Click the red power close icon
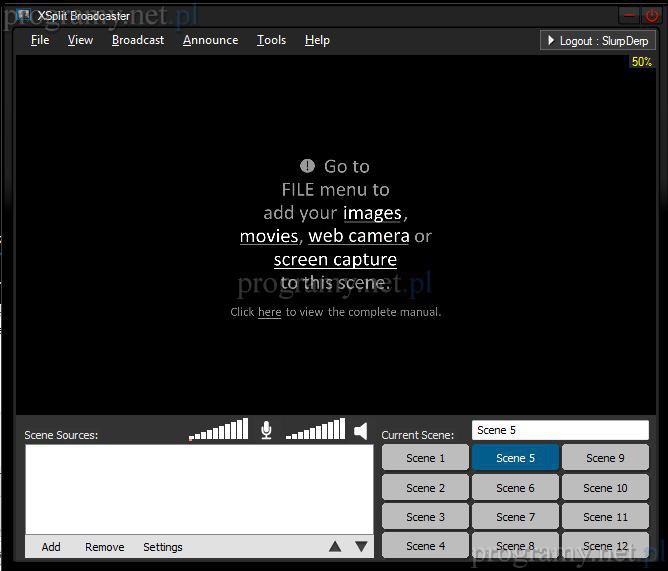Screen dimensions: 668x571 coord(653,15)
